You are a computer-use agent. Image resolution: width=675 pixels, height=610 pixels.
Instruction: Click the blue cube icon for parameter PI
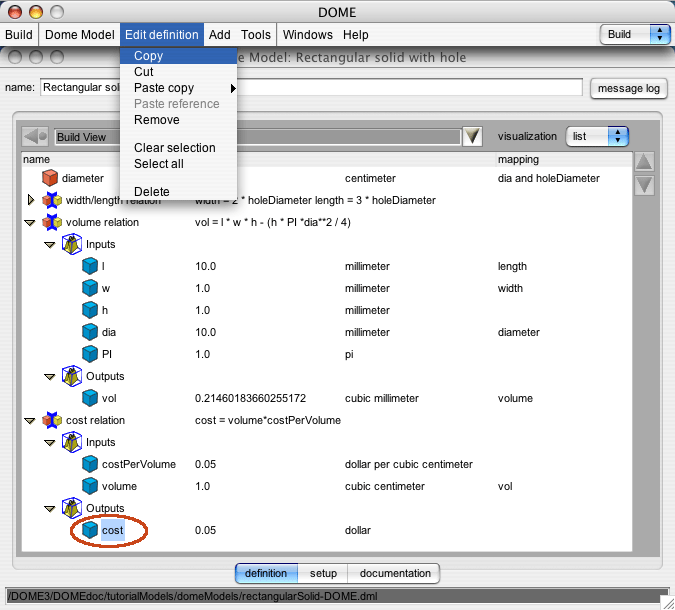[x=90, y=354]
